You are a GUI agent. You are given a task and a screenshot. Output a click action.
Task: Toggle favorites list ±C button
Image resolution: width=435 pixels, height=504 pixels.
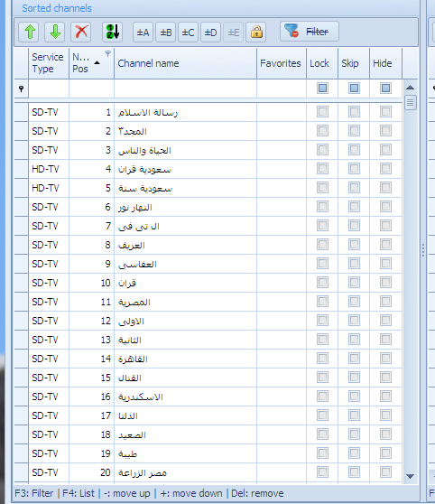tap(188, 33)
